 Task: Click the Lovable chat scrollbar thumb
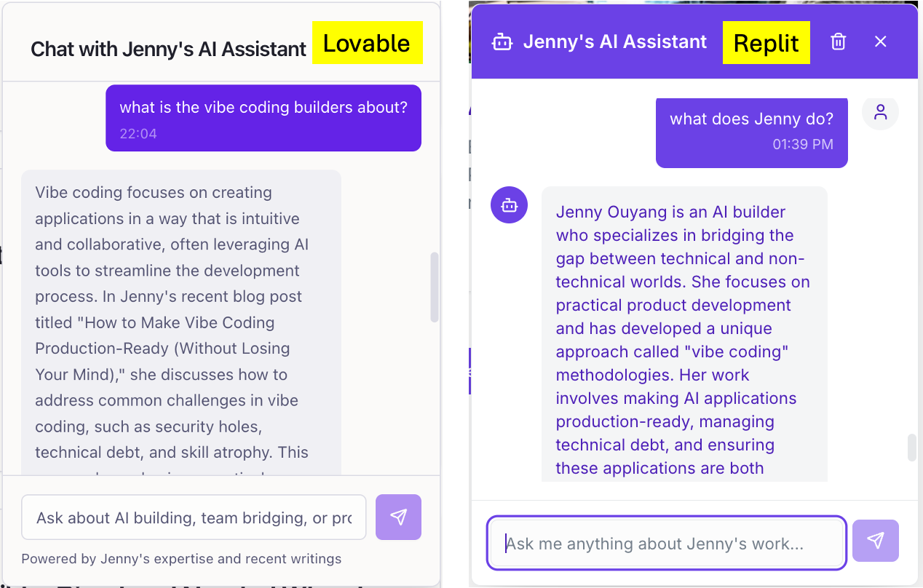click(x=435, y=287)
